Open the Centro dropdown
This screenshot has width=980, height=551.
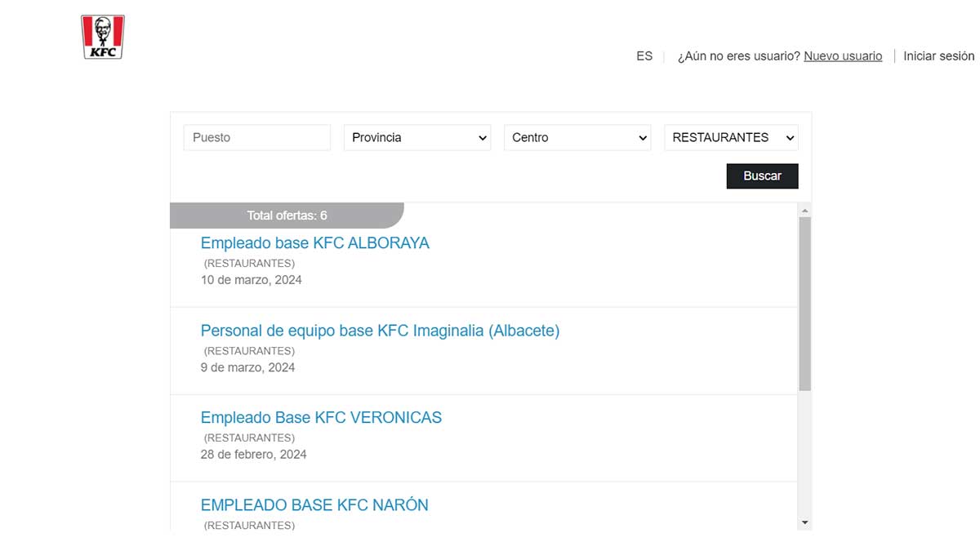(x=577, y=137)
